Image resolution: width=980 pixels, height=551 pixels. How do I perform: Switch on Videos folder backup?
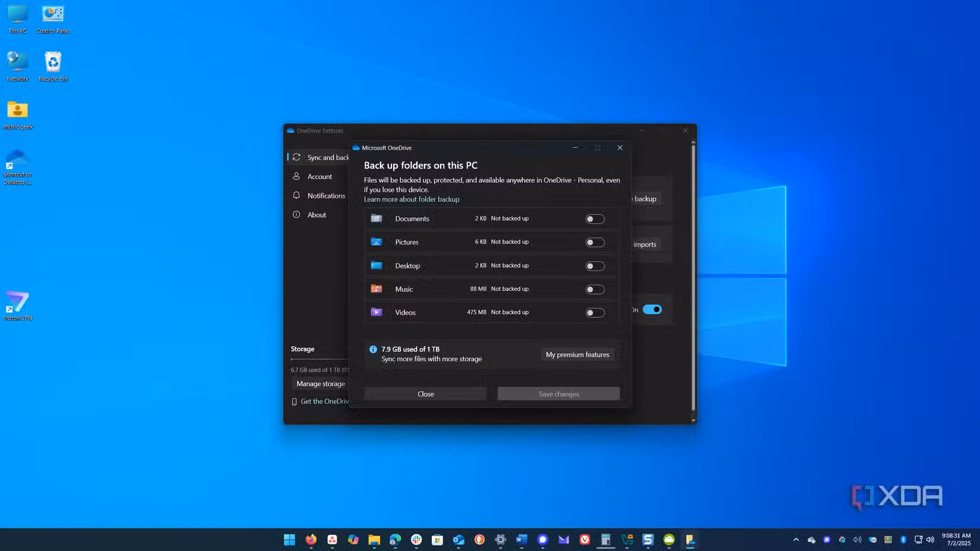(595, 313)
